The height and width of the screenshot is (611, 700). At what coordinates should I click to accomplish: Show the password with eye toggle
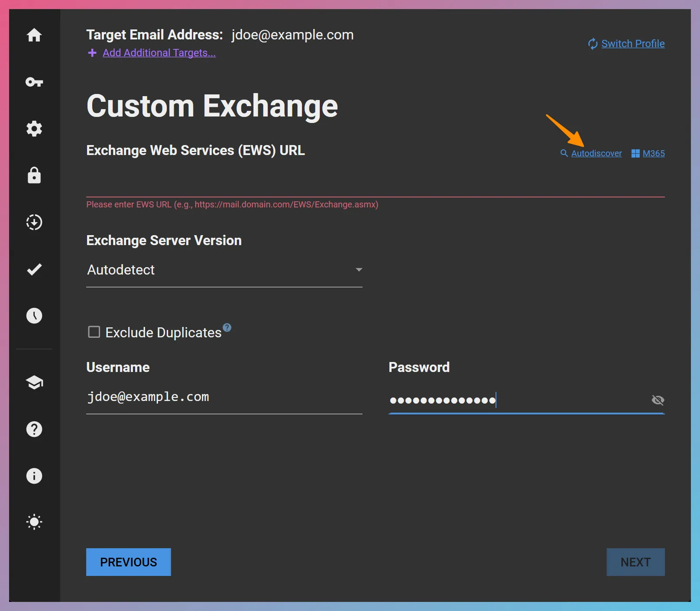[658, 400]
